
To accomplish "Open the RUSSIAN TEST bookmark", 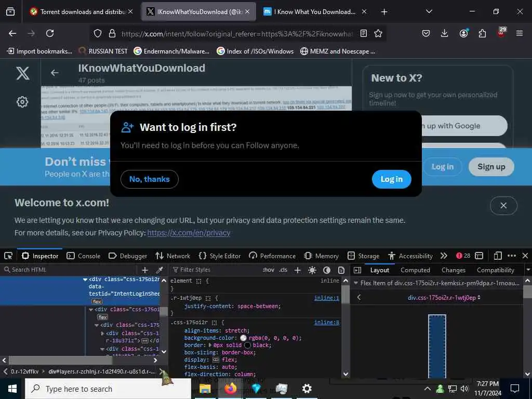I will click(x=103, y=51).
